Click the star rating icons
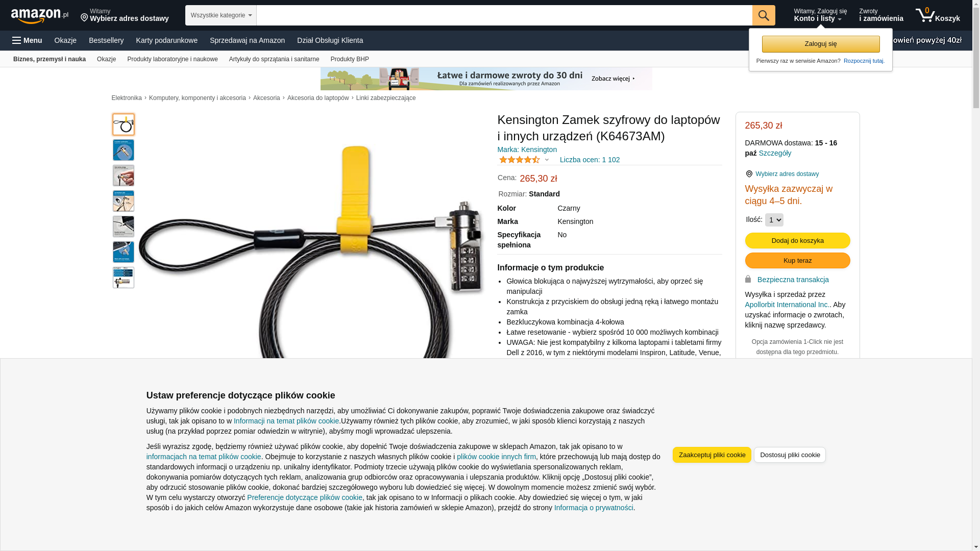The width and height of the screenshot is (980, 551). point(519,160)
